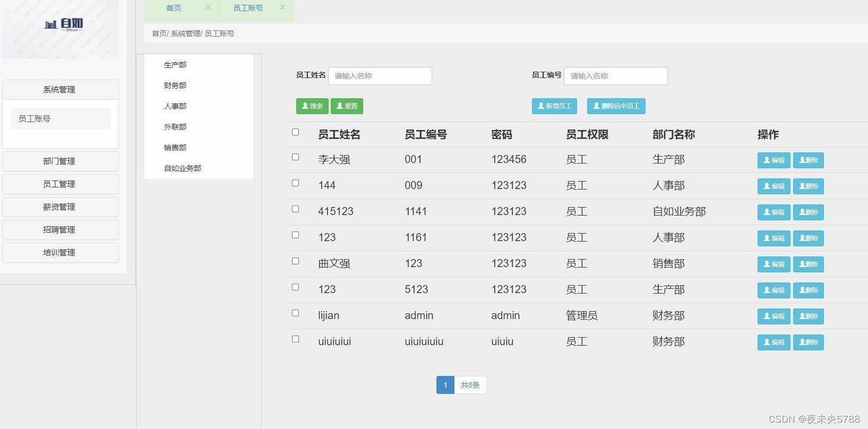The image size is (868, 429).
Task: Expand the 系统管理 menu section
Action: (x=61, y=90)
